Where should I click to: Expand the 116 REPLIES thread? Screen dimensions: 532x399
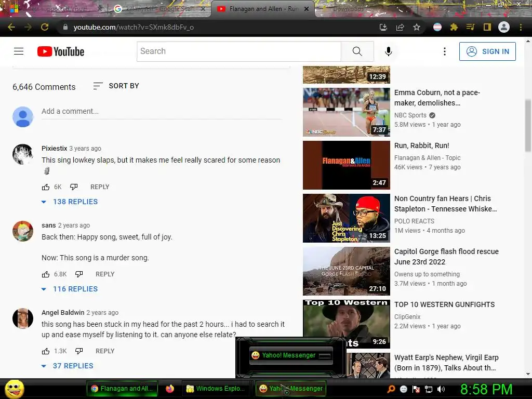coord(70,289)
